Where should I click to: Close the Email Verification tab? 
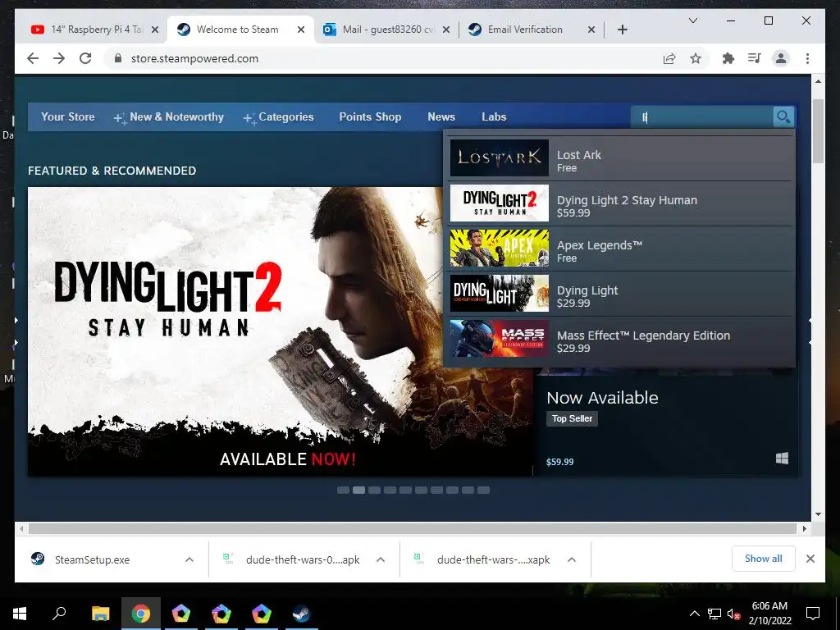pyautogui.click(x=591, y=30)
